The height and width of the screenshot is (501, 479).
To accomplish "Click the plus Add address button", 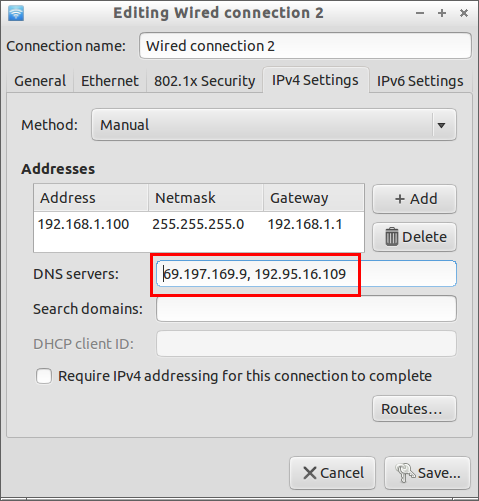I will click(x=414, y=199).
